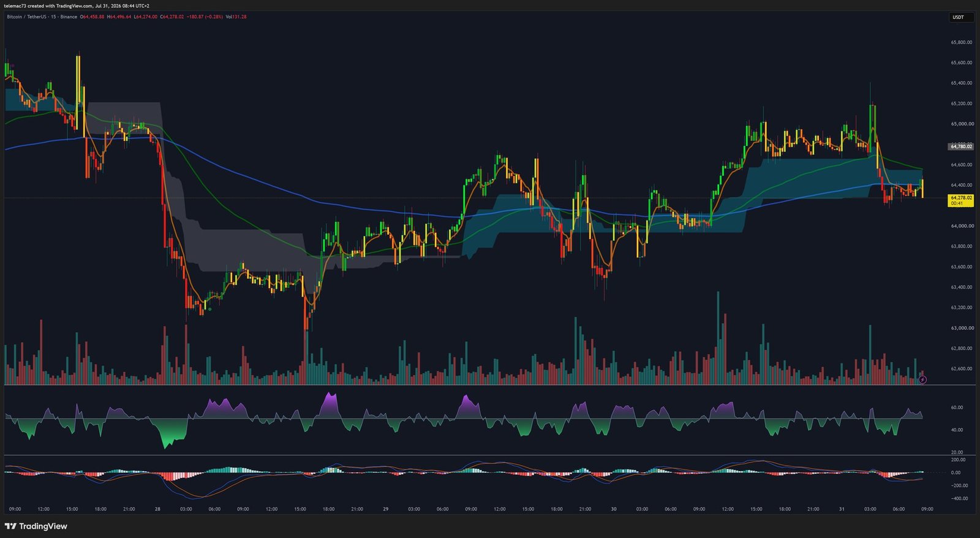The width and height of the screenshot is (980, 538).
Task: Click the 63,600.00 price scale label
Action: tap(962, 267)
